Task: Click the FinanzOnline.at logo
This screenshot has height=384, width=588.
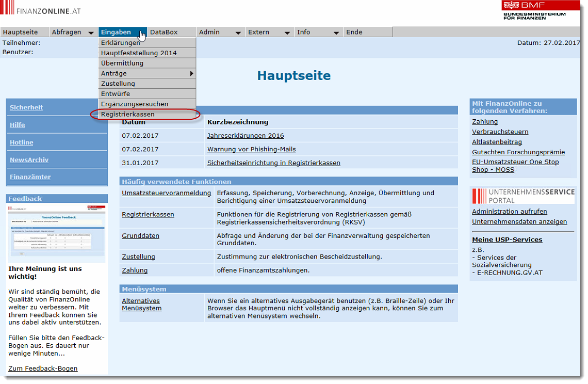Action: pyautogui.click(x=41, y=10)
